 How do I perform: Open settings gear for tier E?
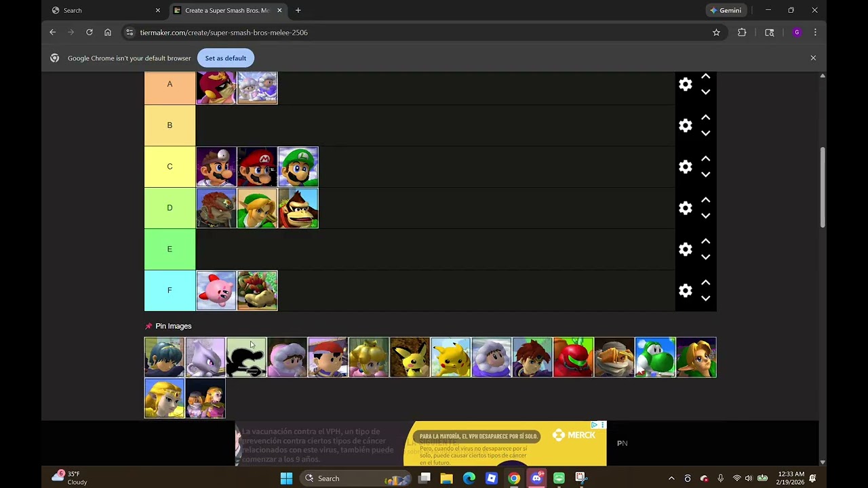(x=686, y=249)
